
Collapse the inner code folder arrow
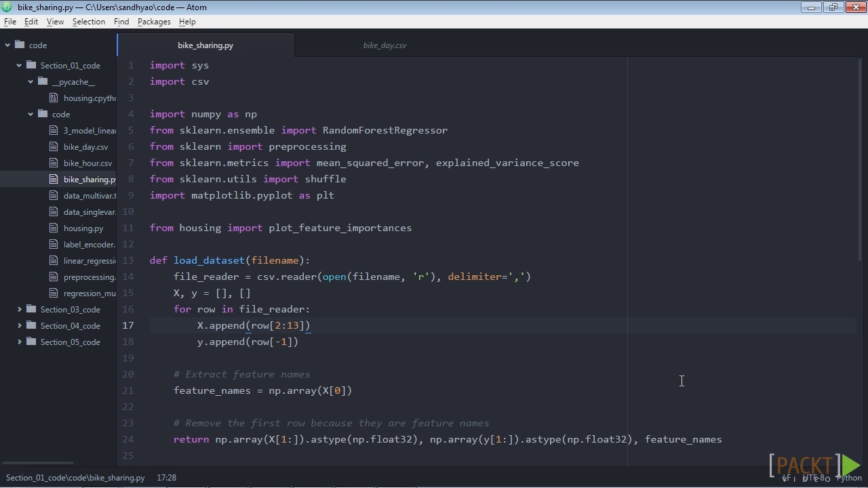[x=31, y=115]
